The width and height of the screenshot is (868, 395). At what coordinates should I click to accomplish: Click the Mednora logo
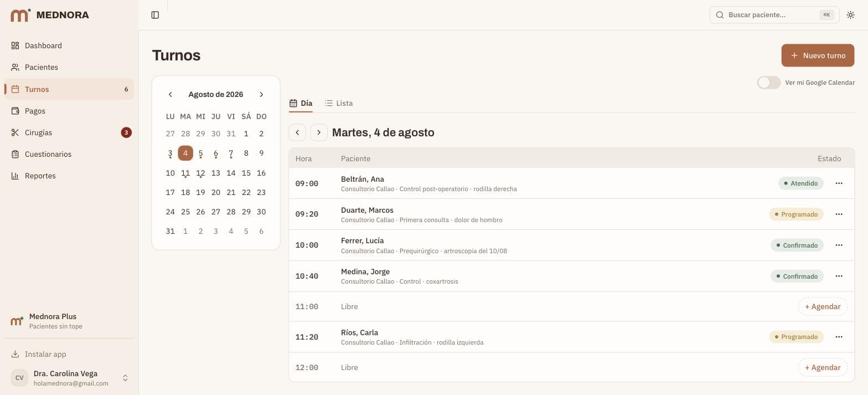50,15
